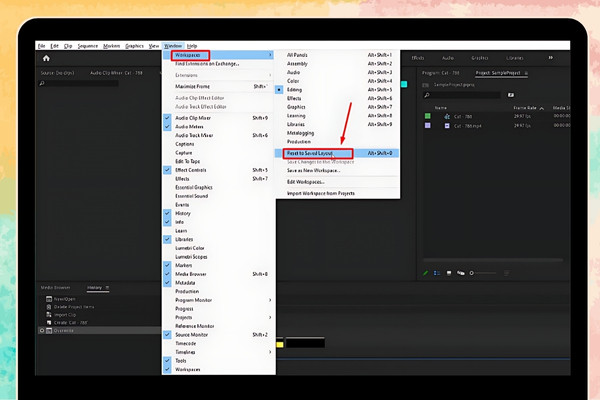Click the search magnifier in the Source panel

42,83
